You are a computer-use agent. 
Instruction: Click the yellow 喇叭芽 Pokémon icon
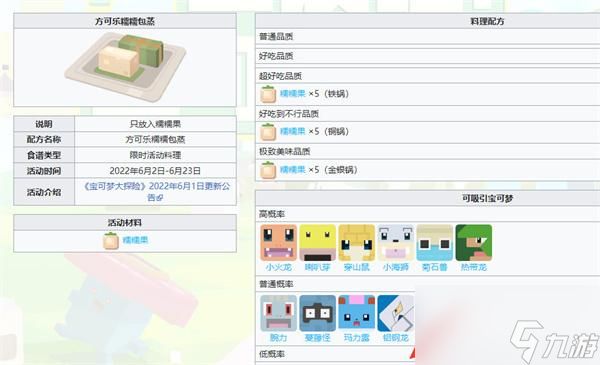coord(318,243)
